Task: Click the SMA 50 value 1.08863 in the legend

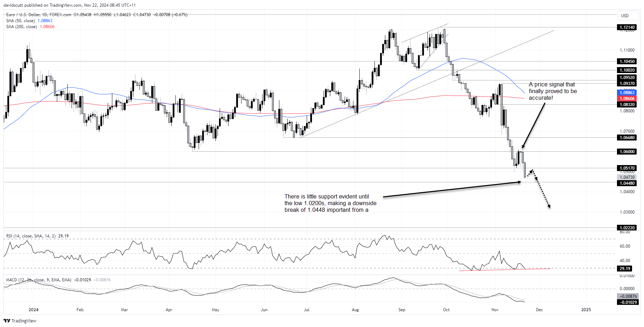Action: tap(45, 21)
